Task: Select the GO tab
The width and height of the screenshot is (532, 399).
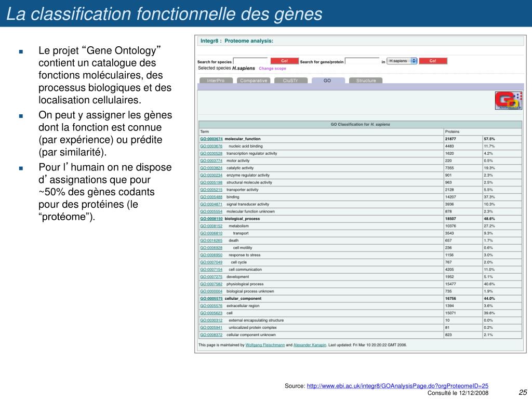Action: tap(327, 81)
